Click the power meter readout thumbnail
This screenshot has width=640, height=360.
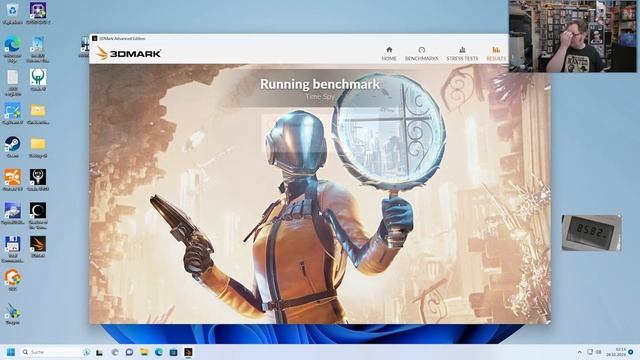(591, 233)
